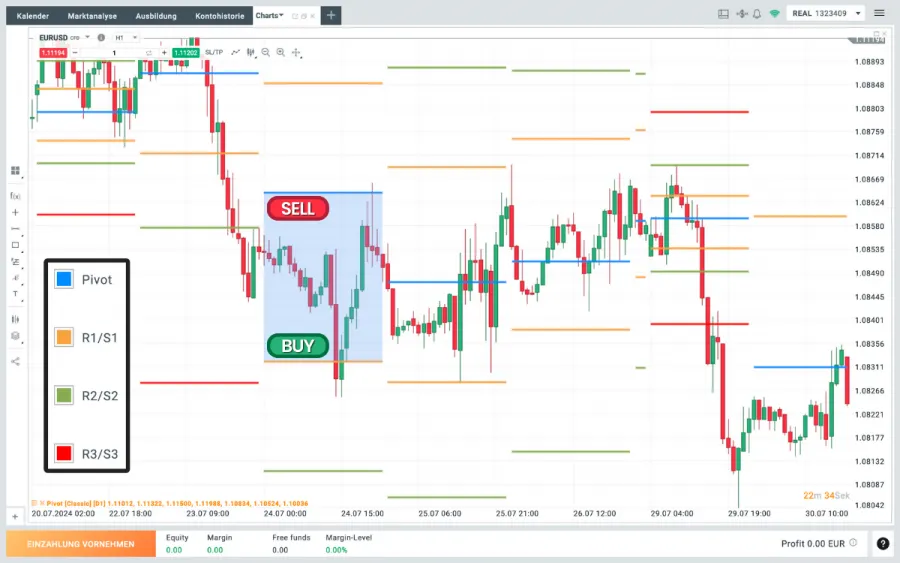Zoom out of the chart
Viewport: 900px width, 563px height.
[266, 52]
